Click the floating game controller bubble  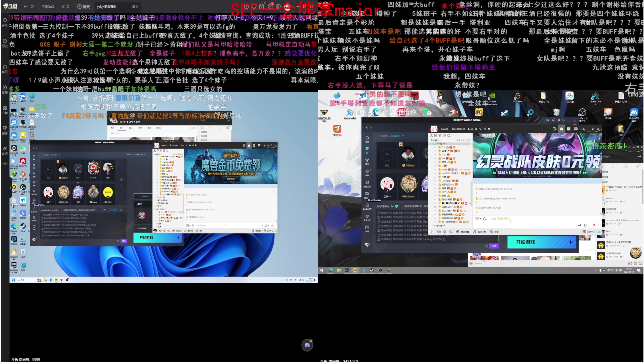click(307, 345)
